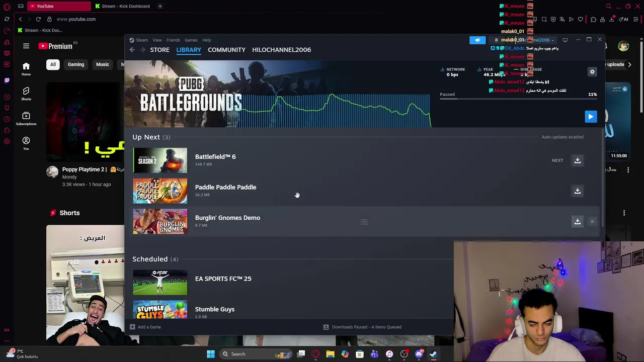Image resolution: width=644 pixels, height=362 pixels.
Task: Switch to Stream - Kick Dashboard tab
Action: tap(123, 6)
